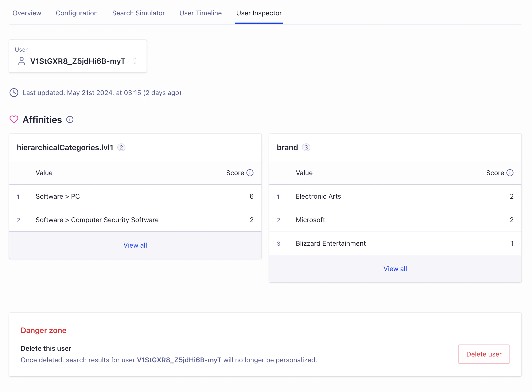Switch to the Overview tab

pyautogui.click(x=27, y=13)
